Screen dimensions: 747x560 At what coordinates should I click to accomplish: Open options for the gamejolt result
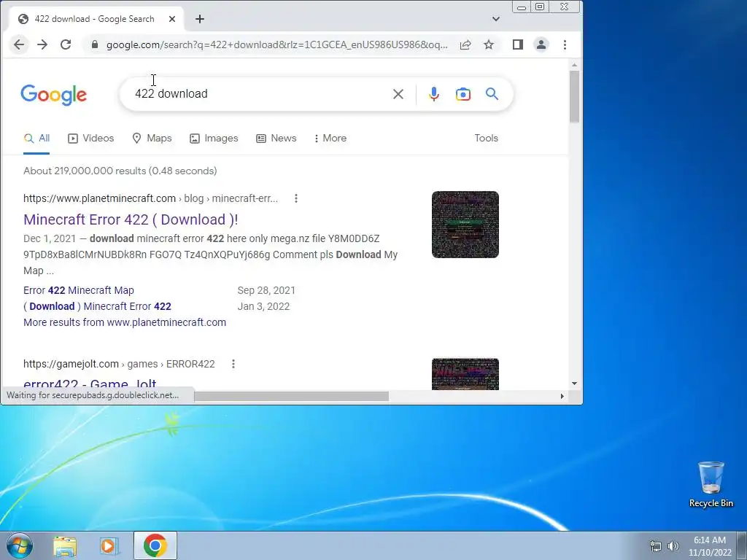tap(233, 364)
